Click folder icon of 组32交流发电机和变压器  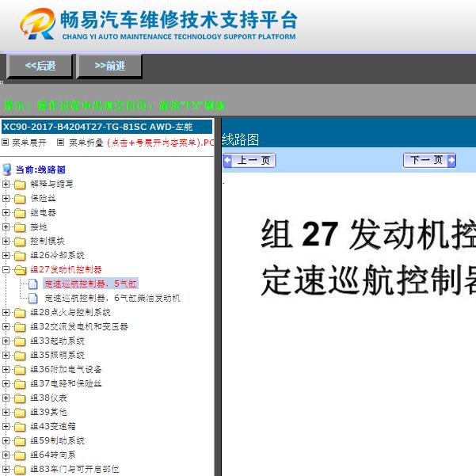coord(20,327)
